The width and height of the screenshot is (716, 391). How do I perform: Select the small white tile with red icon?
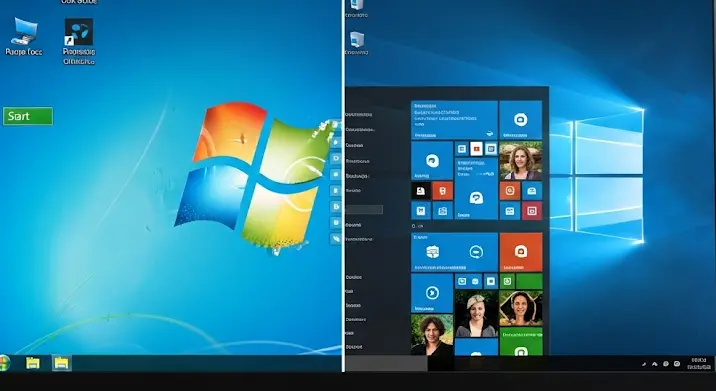476,148
